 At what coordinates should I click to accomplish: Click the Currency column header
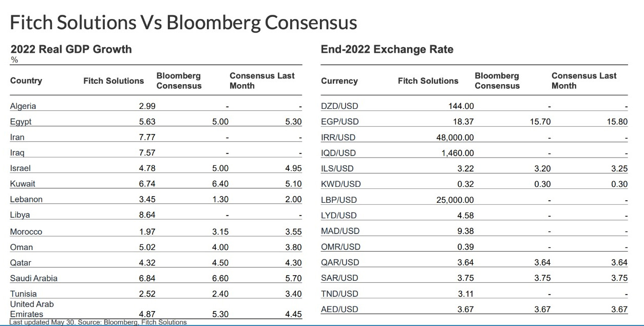(339, 81)
